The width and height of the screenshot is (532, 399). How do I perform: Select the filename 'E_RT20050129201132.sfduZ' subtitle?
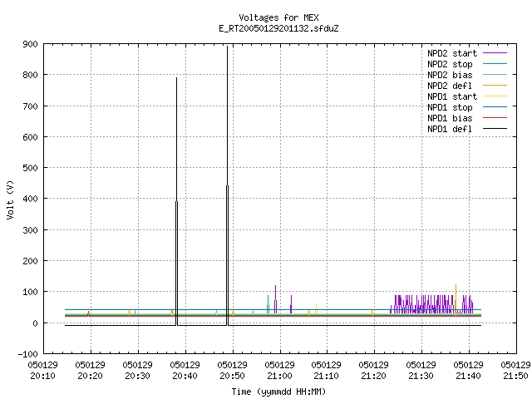tap(278, 28)
